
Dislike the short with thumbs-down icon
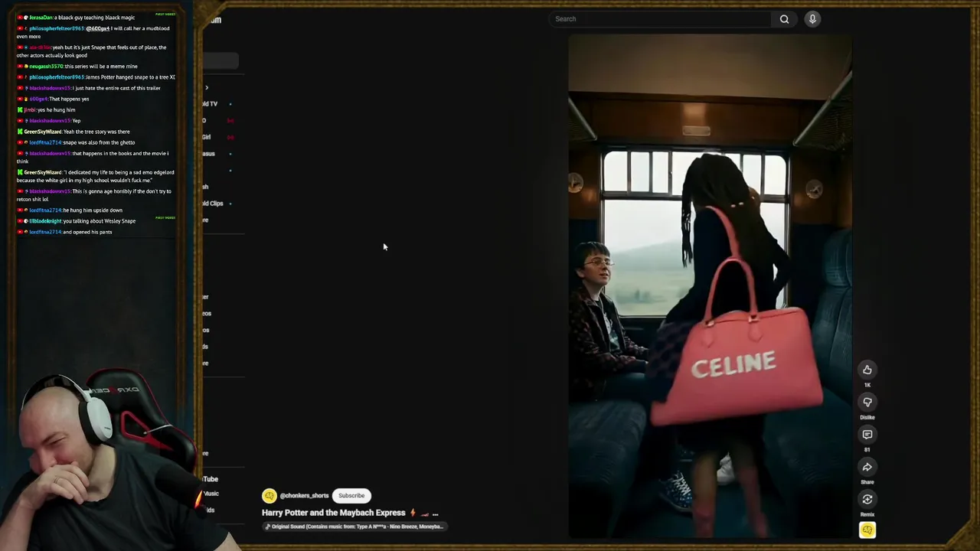click(x=867, y=403)
